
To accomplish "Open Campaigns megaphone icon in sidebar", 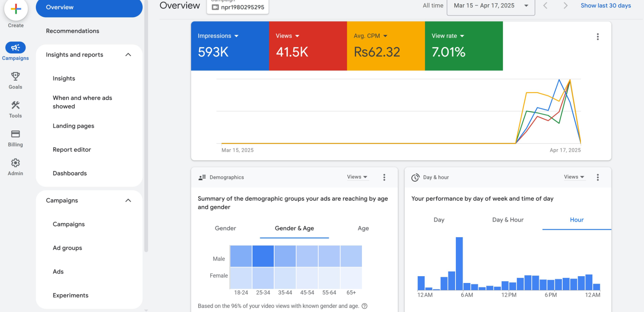I will [15, 48].
